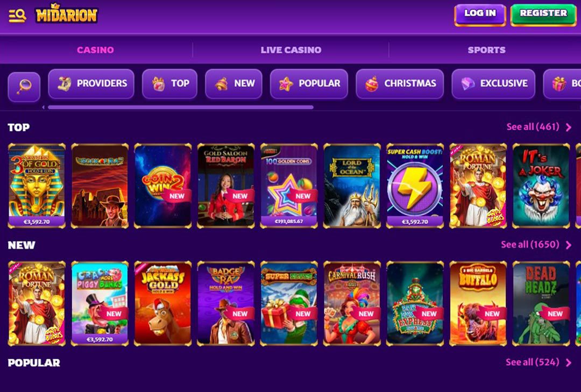Image resolution: width=581 pixels, height=392 pixels.
Task: Expand Popular section via See all (524)
Action: tap(539, 362)
